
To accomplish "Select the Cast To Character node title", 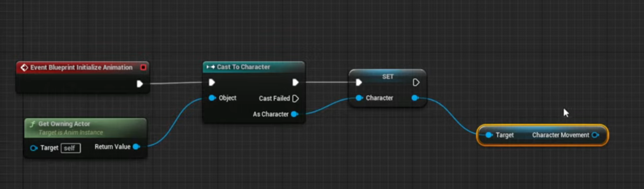I will point(243,67).
